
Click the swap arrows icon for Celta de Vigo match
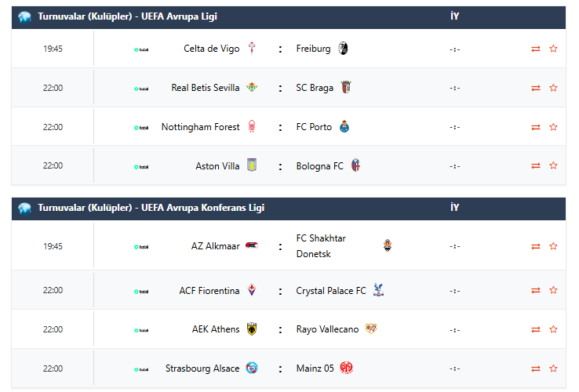[536, 49]
